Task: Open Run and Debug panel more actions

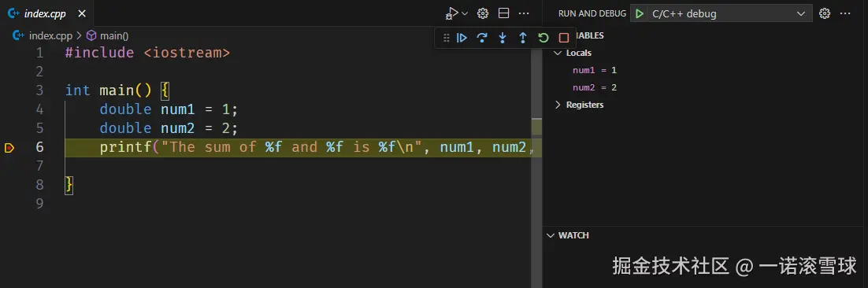Action: 845,13
